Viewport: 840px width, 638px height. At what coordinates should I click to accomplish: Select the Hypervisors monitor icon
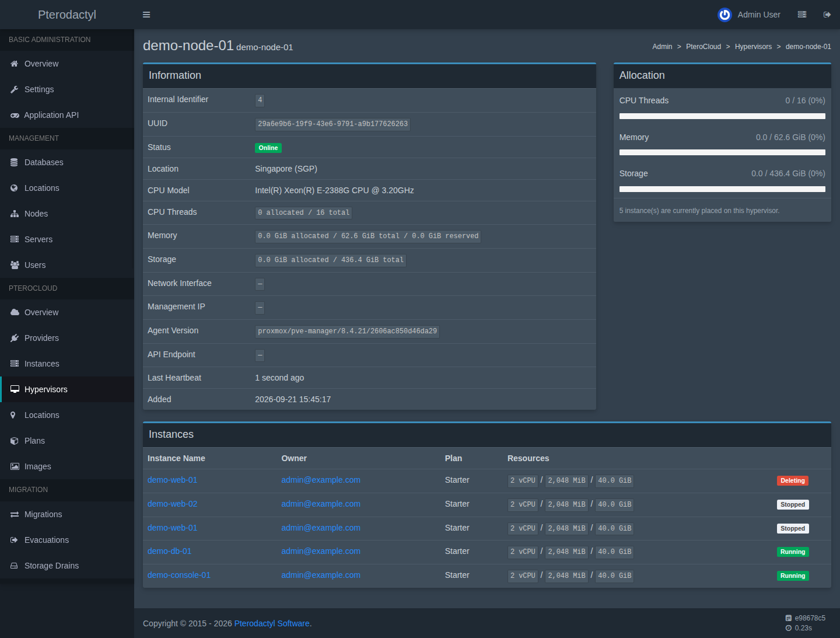[15, 389]
